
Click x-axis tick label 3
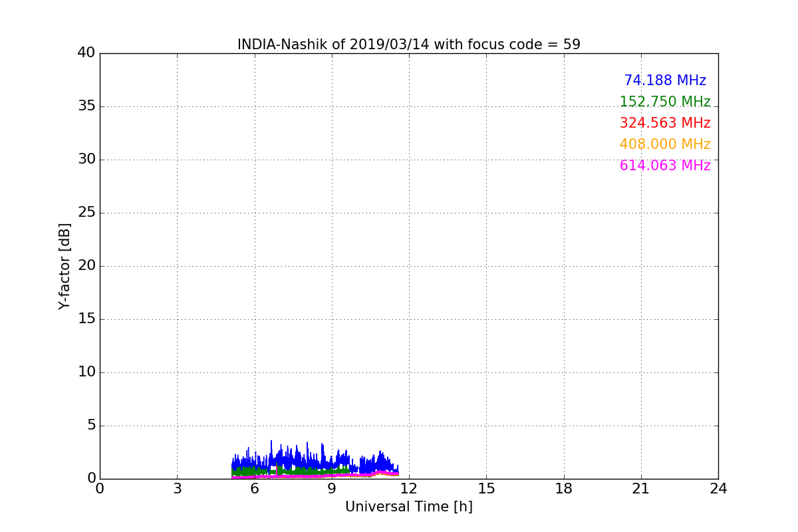tap(177, 488)
